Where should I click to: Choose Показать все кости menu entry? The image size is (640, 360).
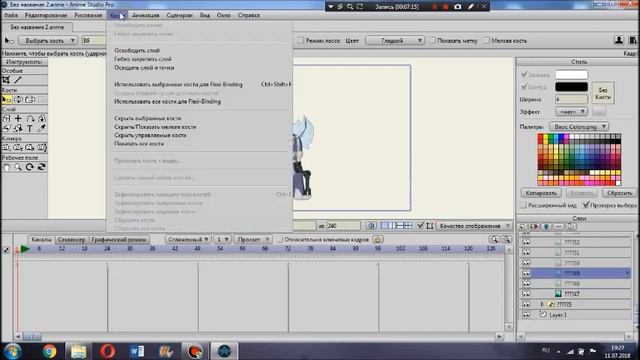139,144
